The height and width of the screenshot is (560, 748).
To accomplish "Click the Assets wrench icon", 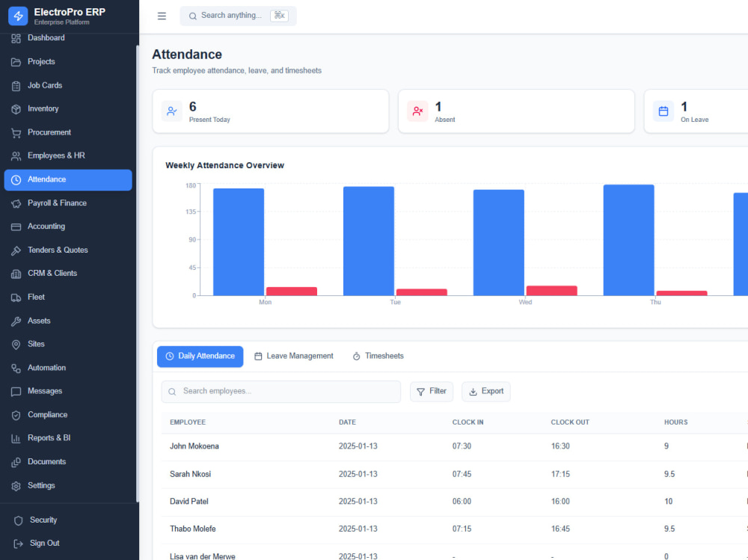I will (16, 321).
